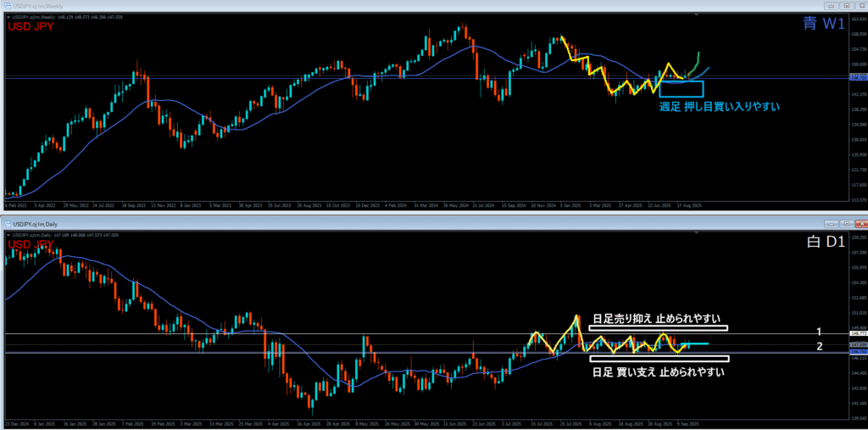Minimize the Daily chart window
The height and width of the screenshot is (430, 868).
point(832,224)
